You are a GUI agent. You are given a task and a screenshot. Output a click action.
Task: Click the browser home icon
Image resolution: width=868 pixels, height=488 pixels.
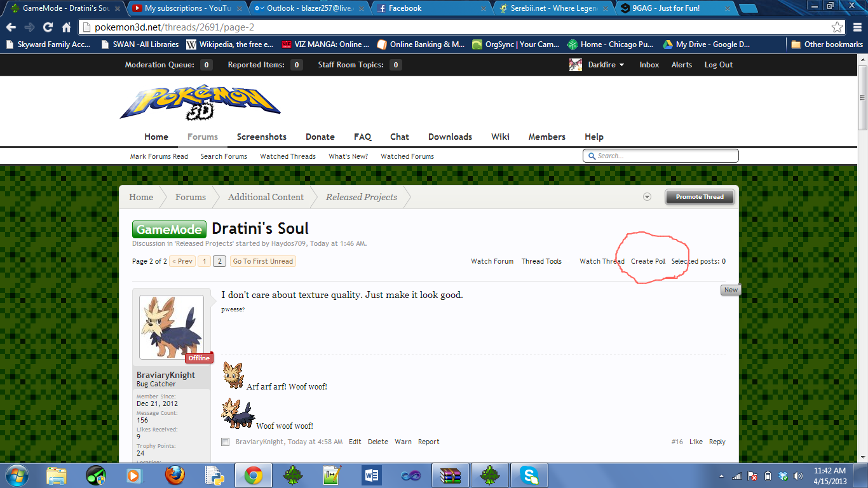[x=67, y=27]
